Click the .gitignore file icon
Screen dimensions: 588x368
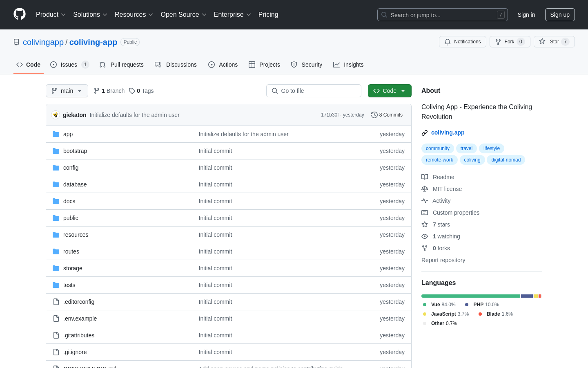pyautogui.click(x=56, y=352)
